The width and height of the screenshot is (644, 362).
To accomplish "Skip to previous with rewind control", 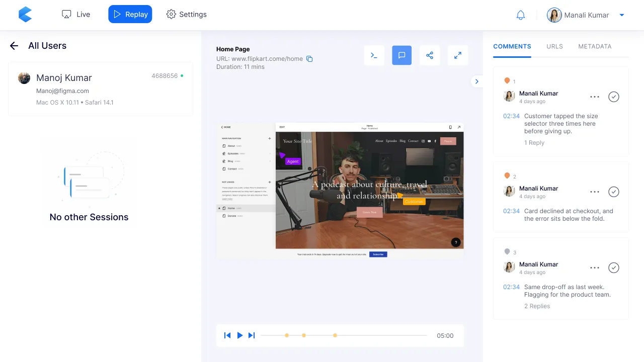I will coord(227,335).
